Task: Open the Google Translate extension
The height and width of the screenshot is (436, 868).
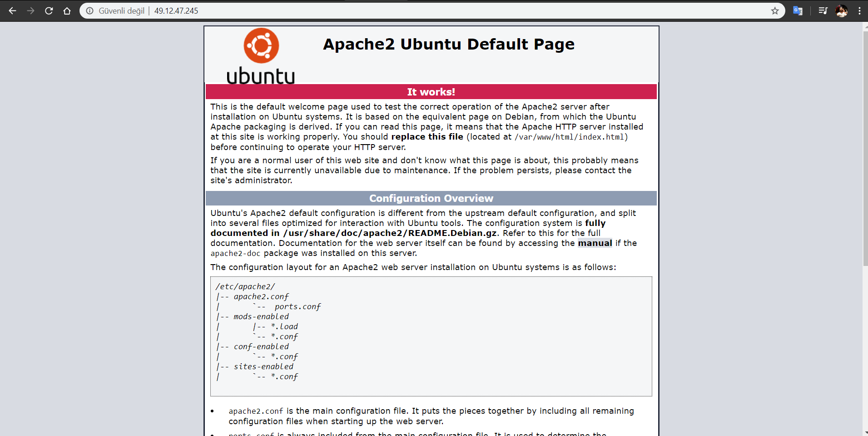Action: 798,11
